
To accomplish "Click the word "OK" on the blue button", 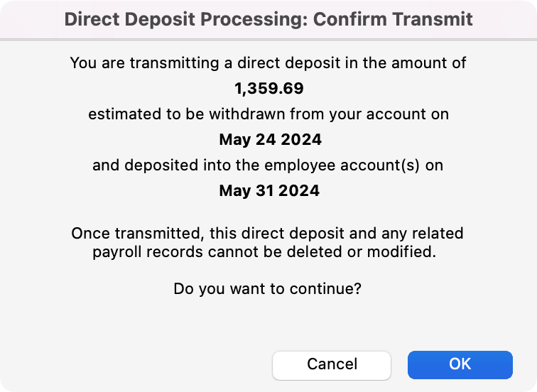I will pyautogui.click(x=460, y=364).
